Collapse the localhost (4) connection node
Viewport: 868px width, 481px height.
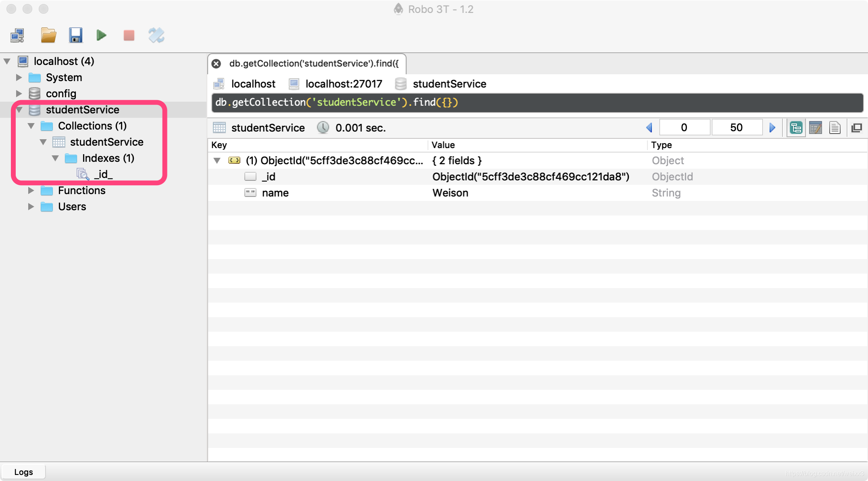[7, 61]
